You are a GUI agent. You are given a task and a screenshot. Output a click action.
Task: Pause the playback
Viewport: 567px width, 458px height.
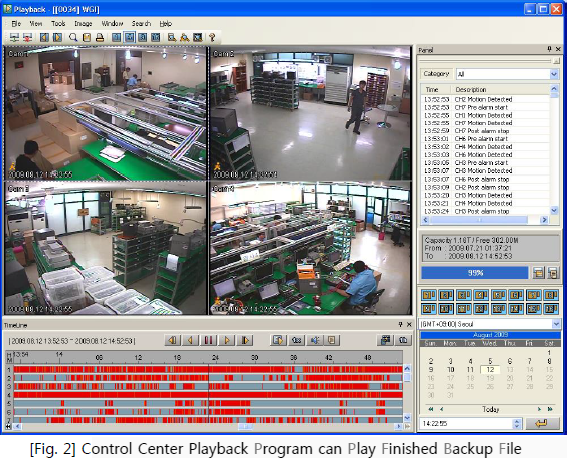click(x=209, y=340)
